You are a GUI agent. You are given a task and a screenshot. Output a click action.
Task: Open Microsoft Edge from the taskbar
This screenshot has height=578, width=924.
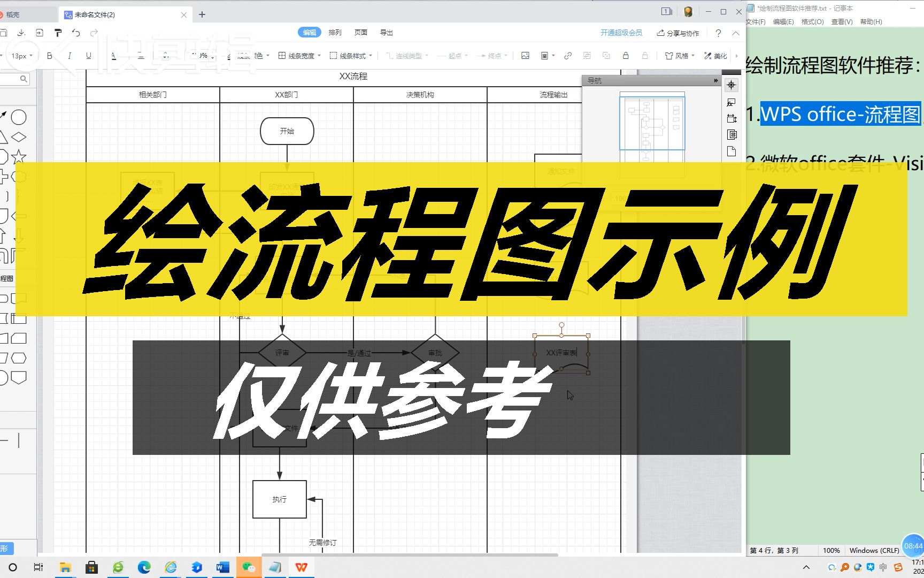[x=144, y=567]
